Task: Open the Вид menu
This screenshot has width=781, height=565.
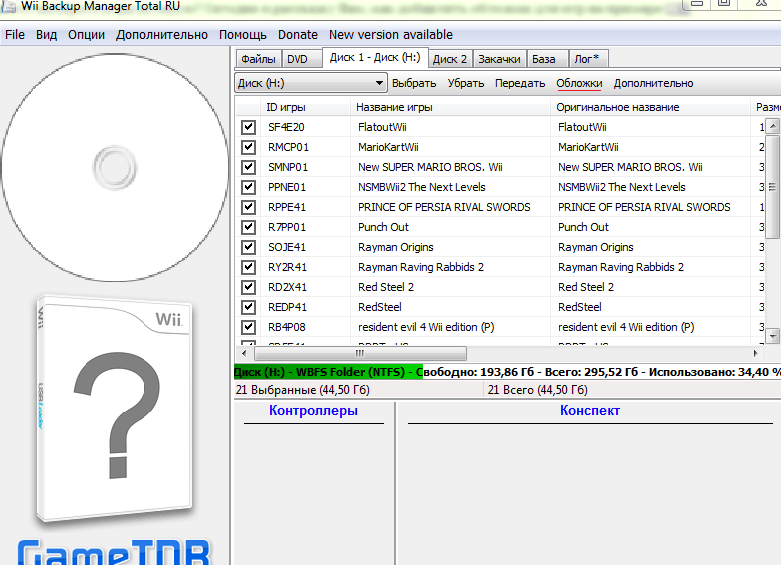Action: [x=46, y=34]
